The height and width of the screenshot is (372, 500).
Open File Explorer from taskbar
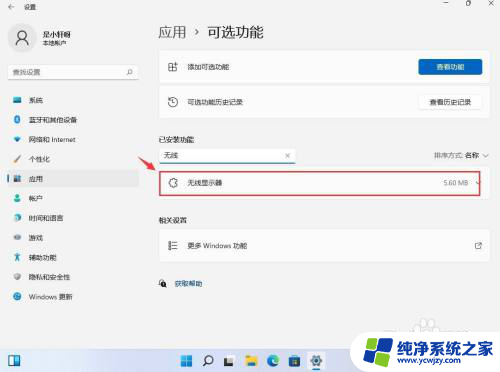point(251,361)
